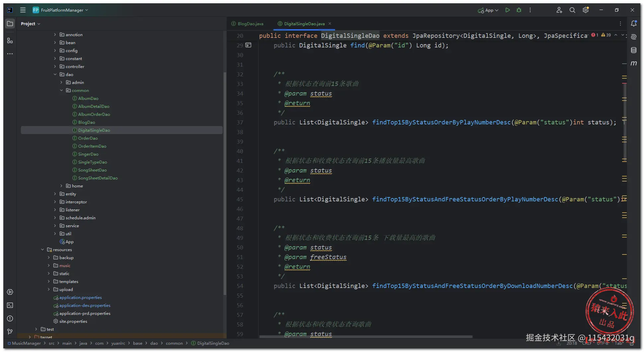Open SongSheetDetailDao in the project tree
This screenshot has width=644, height=352.
[98, 178]
